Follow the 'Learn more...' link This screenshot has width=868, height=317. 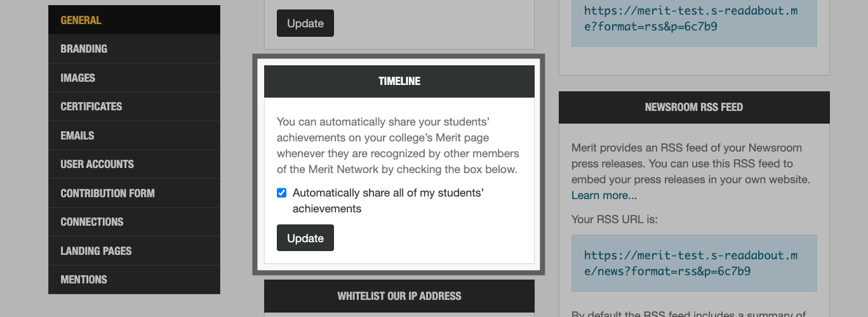click(x=604, y=195)
